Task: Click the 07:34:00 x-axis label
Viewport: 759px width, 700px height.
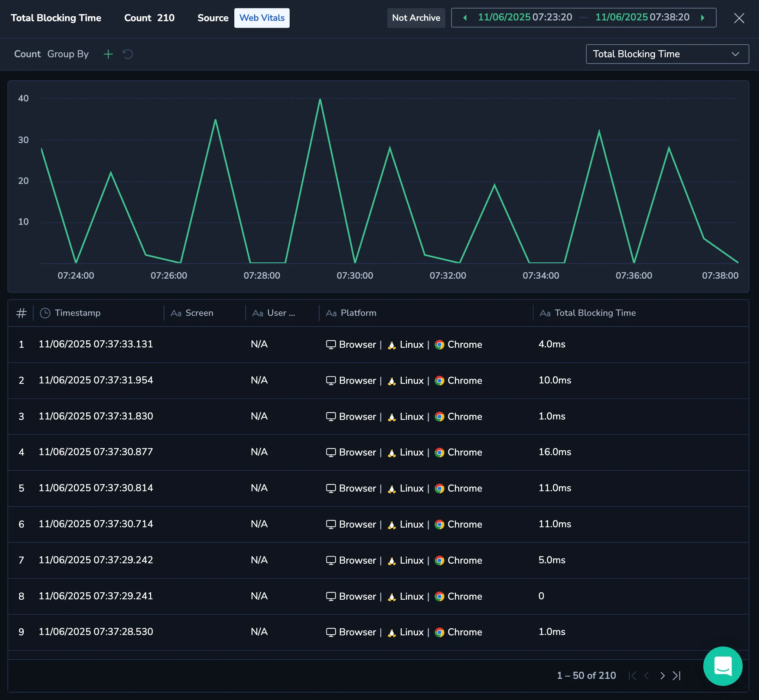Action: click(541, 276)
